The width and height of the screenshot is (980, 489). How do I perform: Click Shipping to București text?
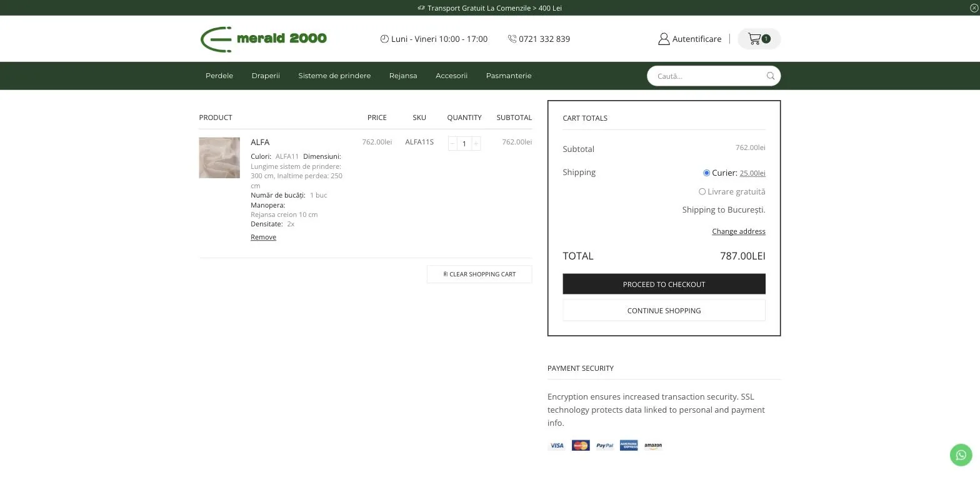click(724, 210)
